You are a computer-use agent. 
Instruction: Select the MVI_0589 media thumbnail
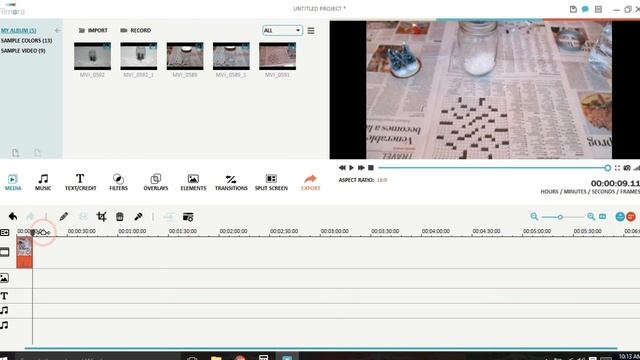(185, 56)
